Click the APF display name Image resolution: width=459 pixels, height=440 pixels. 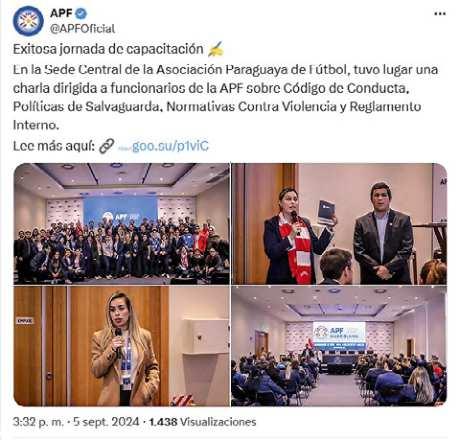(61, 13)
